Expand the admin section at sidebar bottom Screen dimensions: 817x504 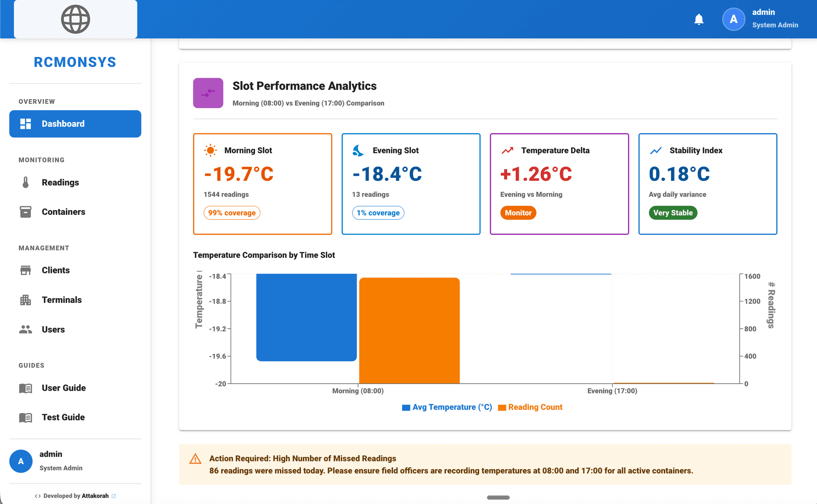pyautogui.click(x=50, y=461)
